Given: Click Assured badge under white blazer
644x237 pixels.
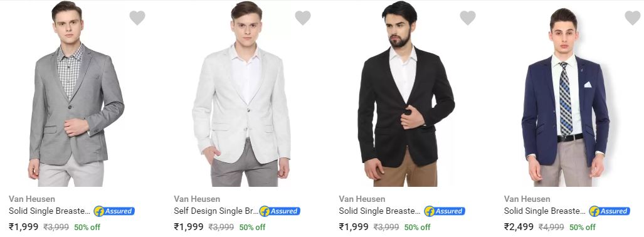Looking at the screenshot, I should coord(280,211).
